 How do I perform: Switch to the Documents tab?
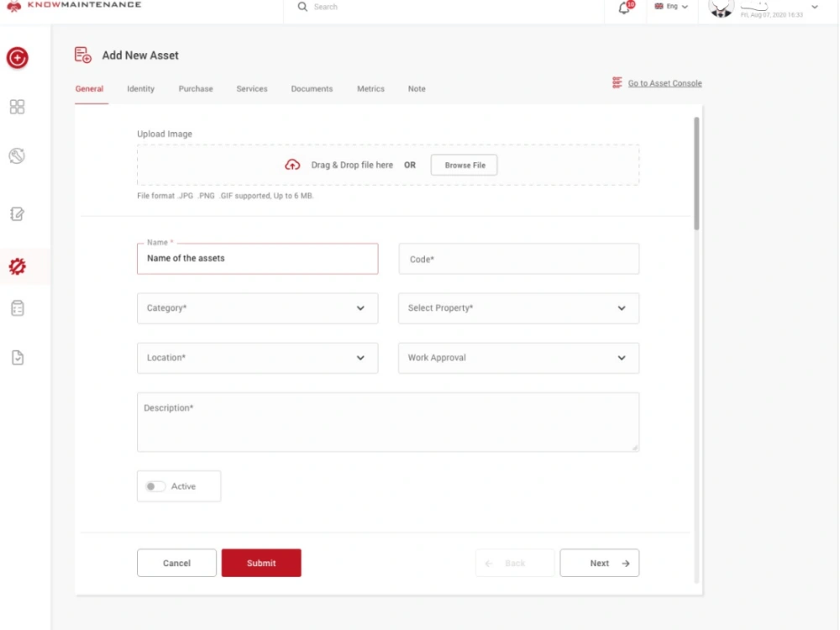pyautogui.click(x=312, y=89)
